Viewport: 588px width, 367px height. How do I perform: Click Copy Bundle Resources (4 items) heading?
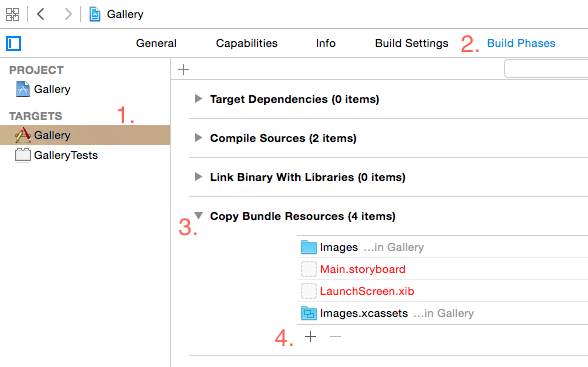pyautogui.click(x=303, y=216)
